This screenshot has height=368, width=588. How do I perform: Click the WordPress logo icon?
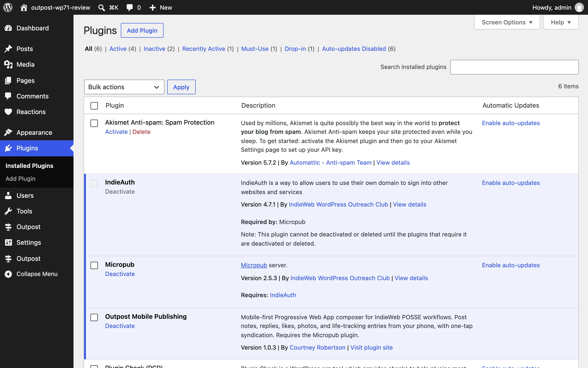click(8, 7)
